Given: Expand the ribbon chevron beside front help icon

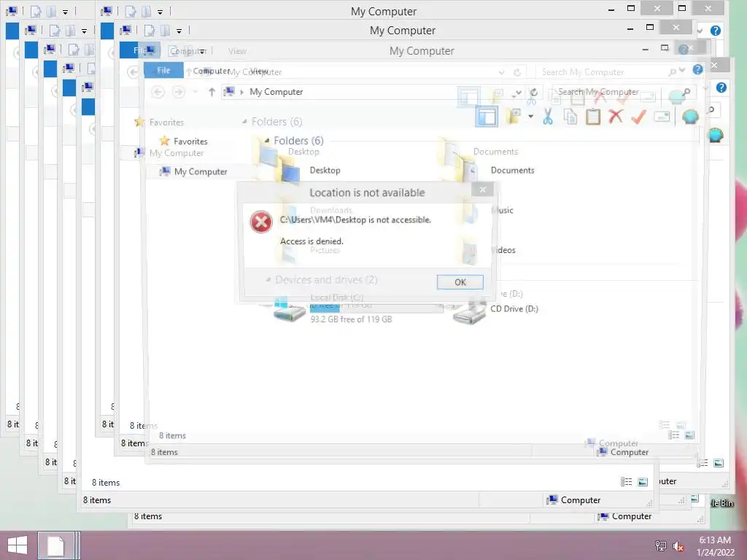Looking at the screenshot, I should [x=682, y=70].
